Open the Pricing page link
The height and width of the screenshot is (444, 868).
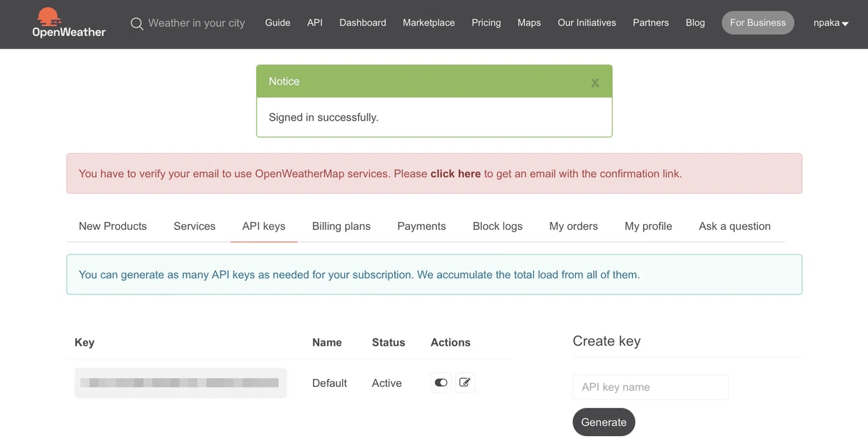[x=486, y=23]
